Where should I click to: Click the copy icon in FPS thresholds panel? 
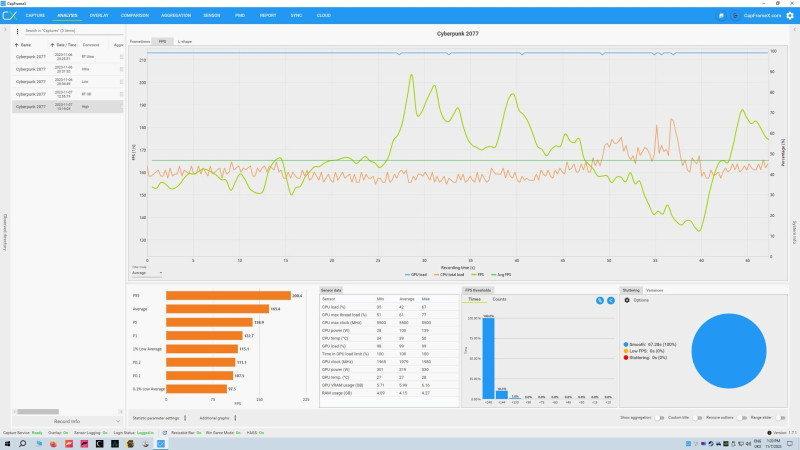tap(600, 301)
